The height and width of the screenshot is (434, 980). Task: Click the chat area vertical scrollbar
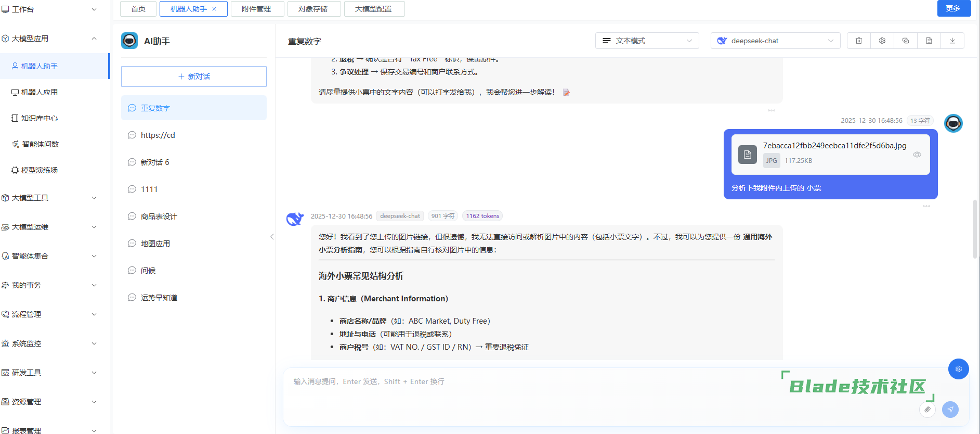pos(975,229)
